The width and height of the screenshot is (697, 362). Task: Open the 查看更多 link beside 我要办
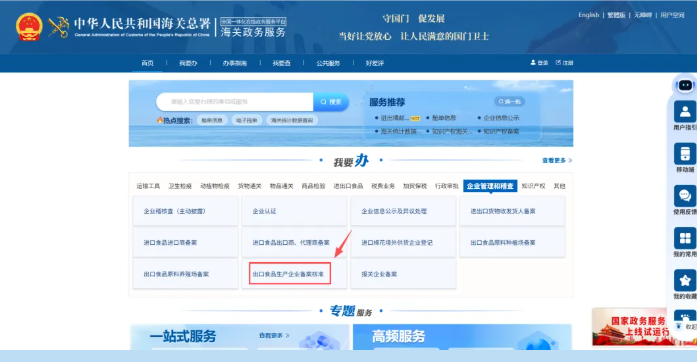[557, 160]
